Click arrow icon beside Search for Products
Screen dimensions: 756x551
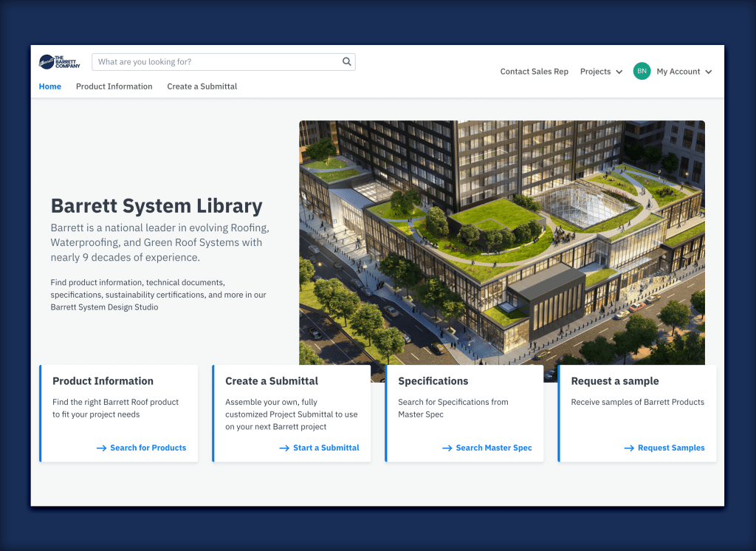click(101, 448)
